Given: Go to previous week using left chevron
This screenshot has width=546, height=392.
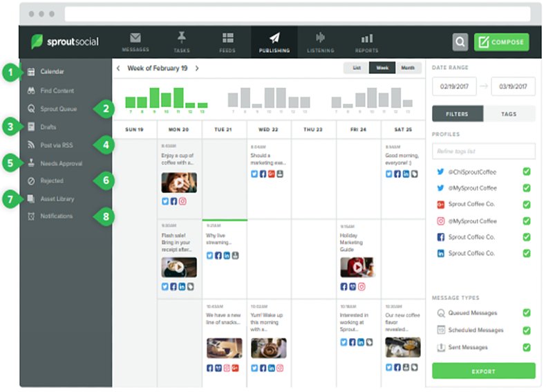Looking at the screenshot, I should pyautogui.click(x=118, y=68).
